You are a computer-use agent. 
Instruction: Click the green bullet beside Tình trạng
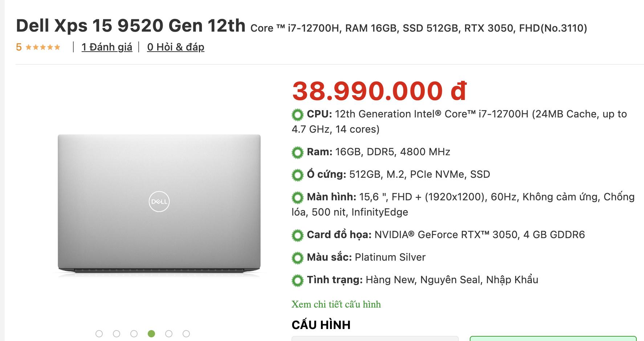coord(297,281)
